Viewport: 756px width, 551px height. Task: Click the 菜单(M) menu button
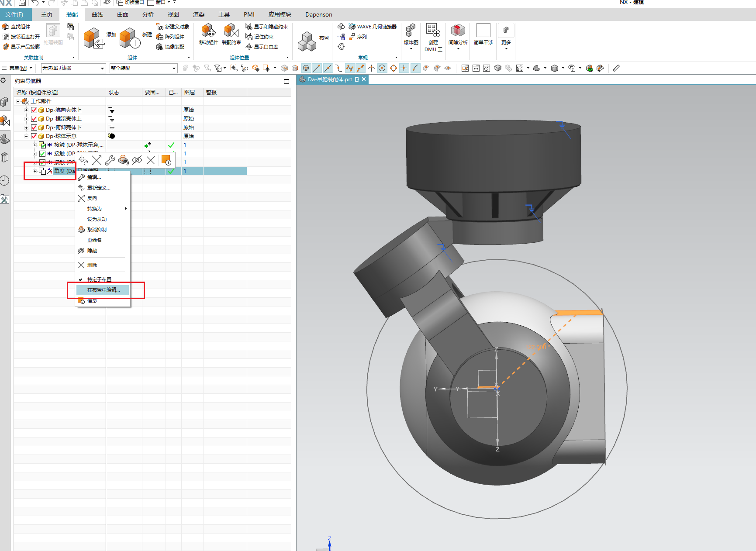pyautogui.click(x=18, y=68)
